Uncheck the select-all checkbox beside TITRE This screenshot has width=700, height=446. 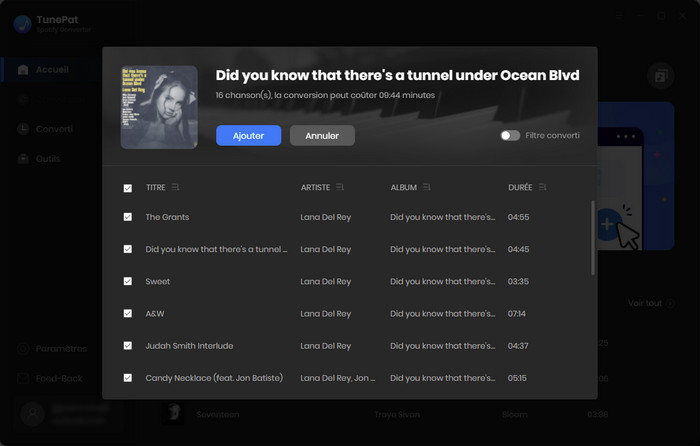(128, 188)
